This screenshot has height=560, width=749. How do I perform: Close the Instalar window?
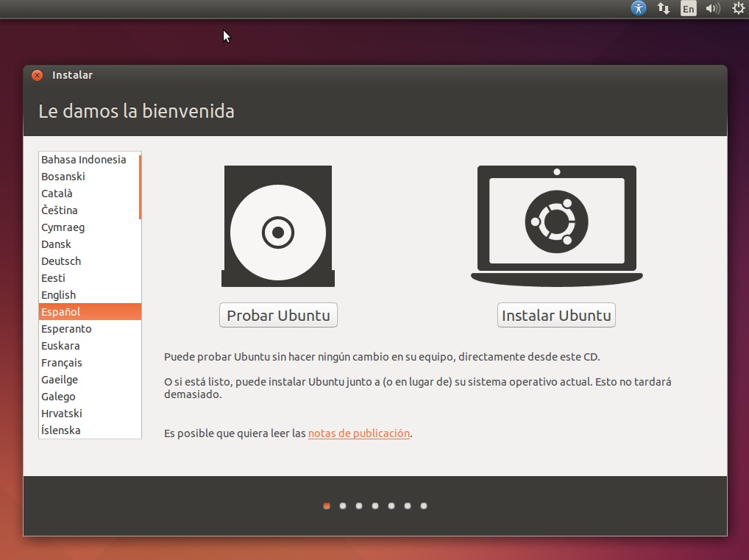[x=37, y=75]
